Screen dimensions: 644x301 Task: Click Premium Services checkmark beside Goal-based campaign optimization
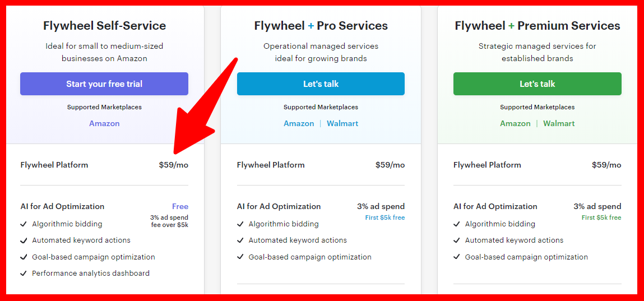(456, 257)
